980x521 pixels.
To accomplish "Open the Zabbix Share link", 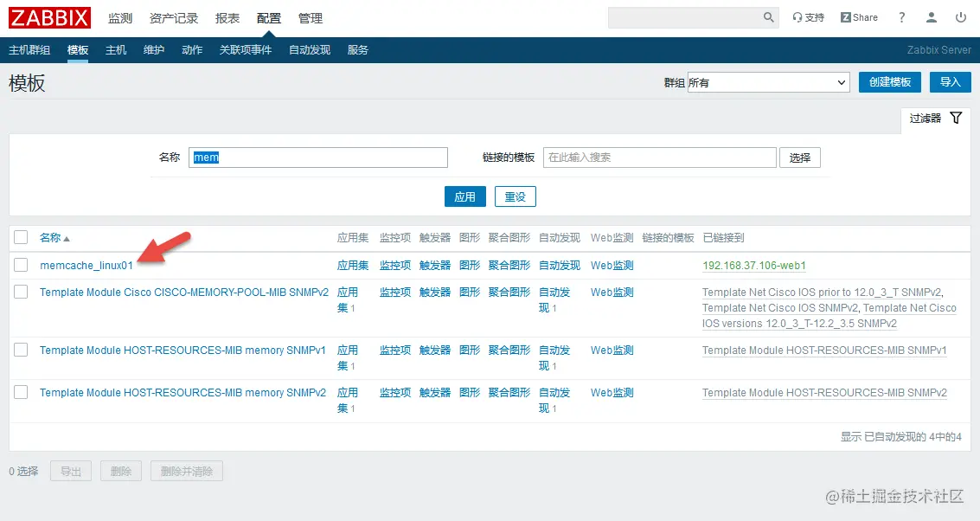I will (x=859, y=17).
